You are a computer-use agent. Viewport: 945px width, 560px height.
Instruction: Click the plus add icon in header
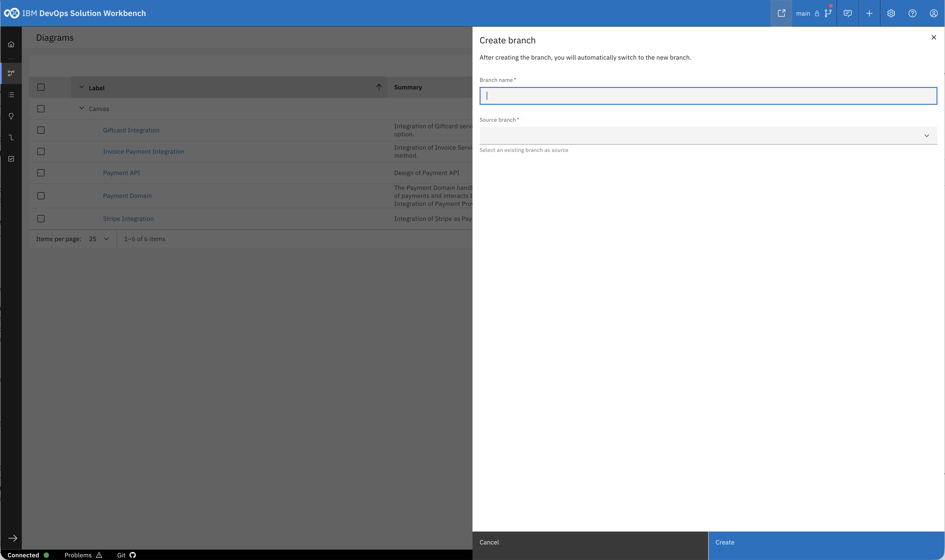(x=869, y=13)
